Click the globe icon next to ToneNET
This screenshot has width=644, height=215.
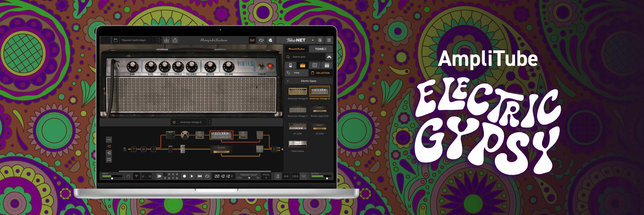pyautogui.click(x=320, y=40)
